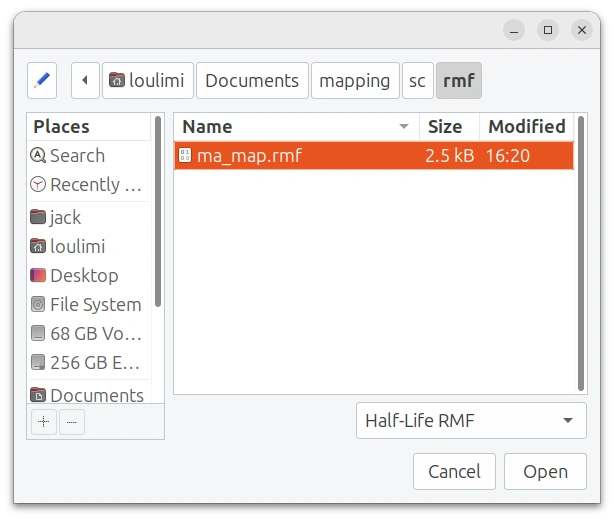Navigate to Documents in the path bar
Viewport: 614px width, 520px height.
(x=252, y=81)
